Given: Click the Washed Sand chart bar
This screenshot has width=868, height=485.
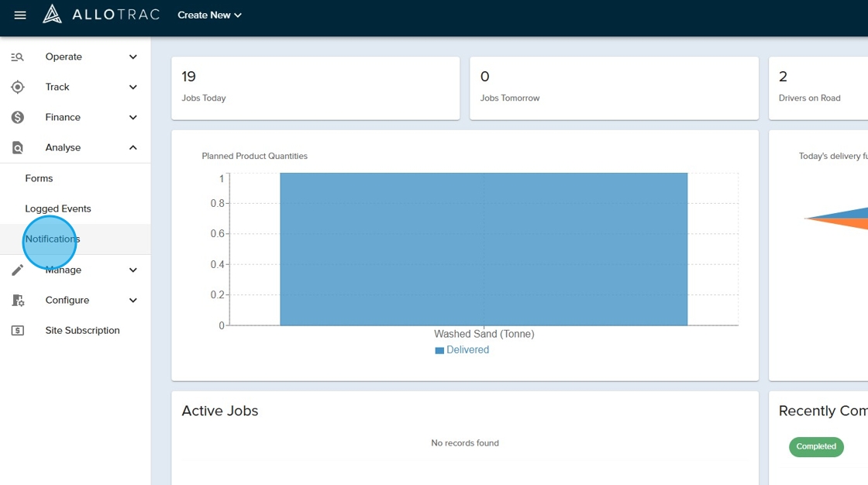Looking at the screenshot, I should [484, 249].
